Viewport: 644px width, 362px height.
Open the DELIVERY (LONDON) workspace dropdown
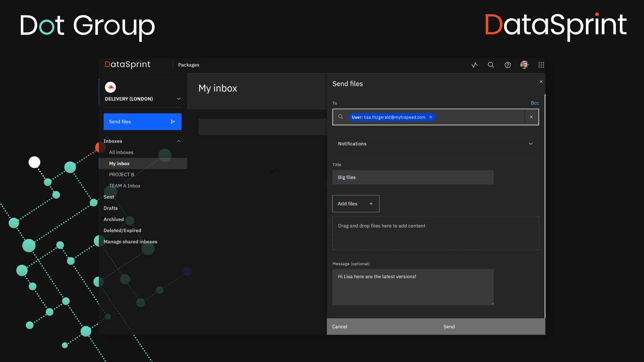[143, 99]
